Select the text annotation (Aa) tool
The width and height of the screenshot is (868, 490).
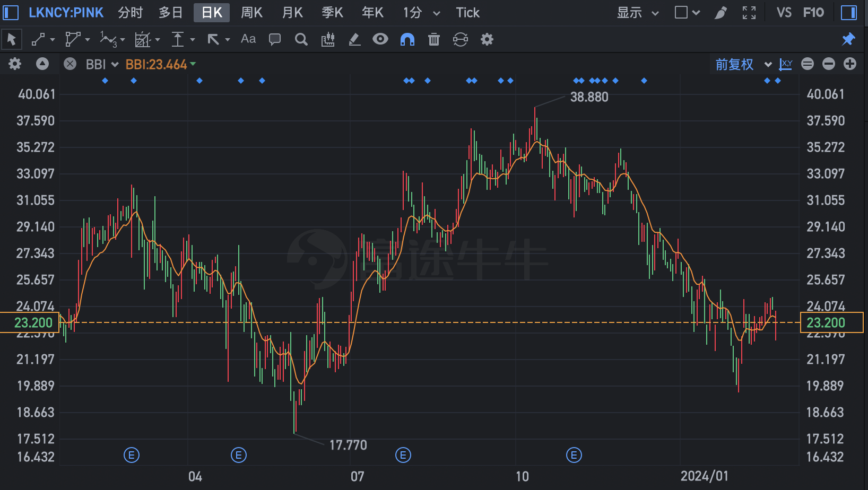pyautogui.click(x=248, y=39)
